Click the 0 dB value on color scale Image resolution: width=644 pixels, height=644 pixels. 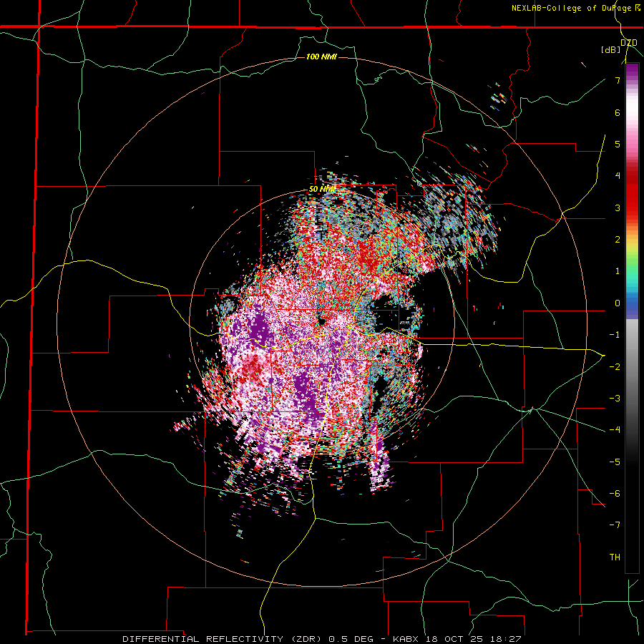click(618, 303)
